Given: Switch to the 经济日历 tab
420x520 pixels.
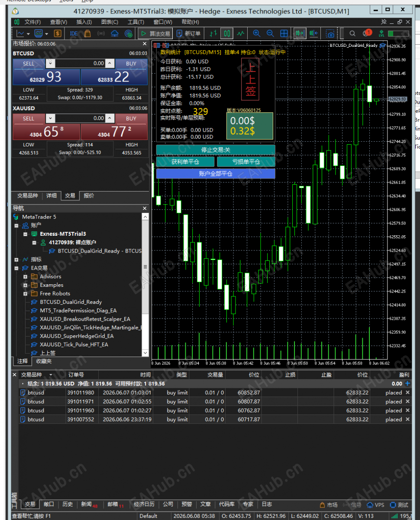Looking at the screenshot, I should 144,504.
